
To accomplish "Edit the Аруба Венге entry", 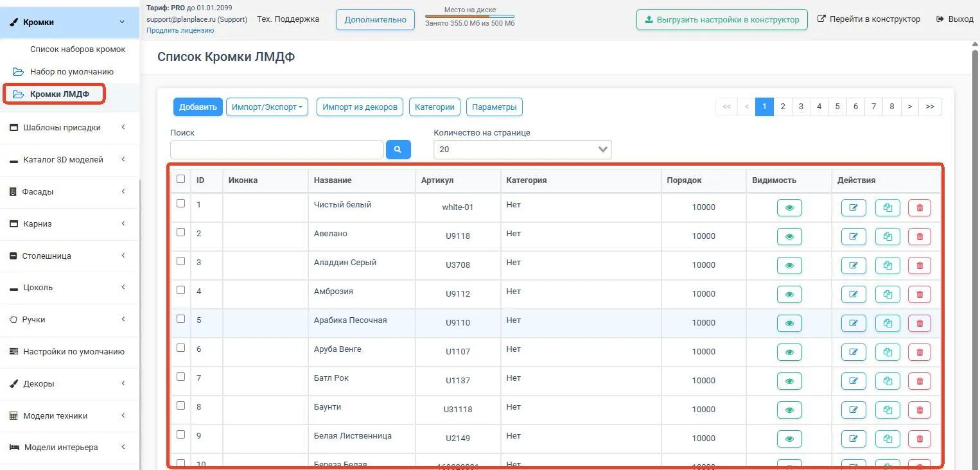I will (853, 352).
